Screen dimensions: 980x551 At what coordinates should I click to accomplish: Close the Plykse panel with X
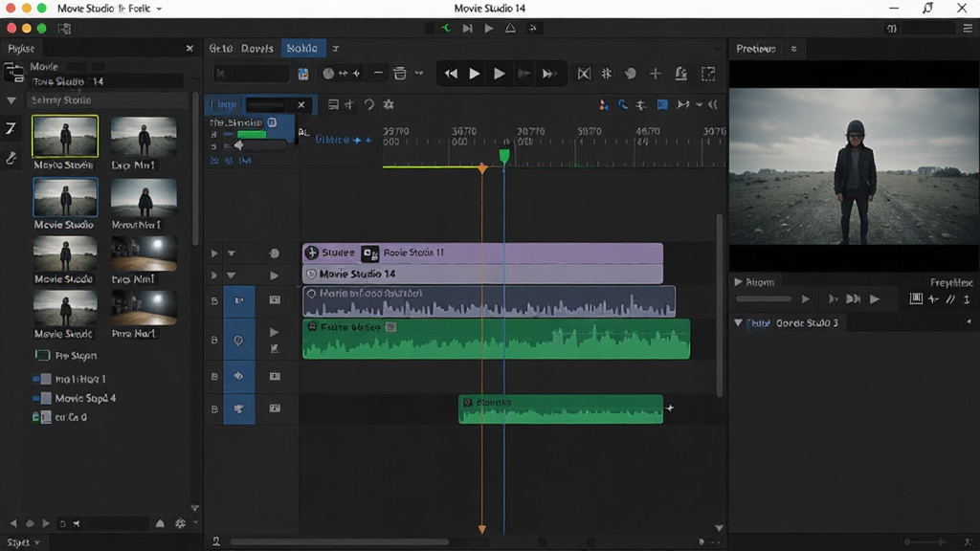click(189, 48)
